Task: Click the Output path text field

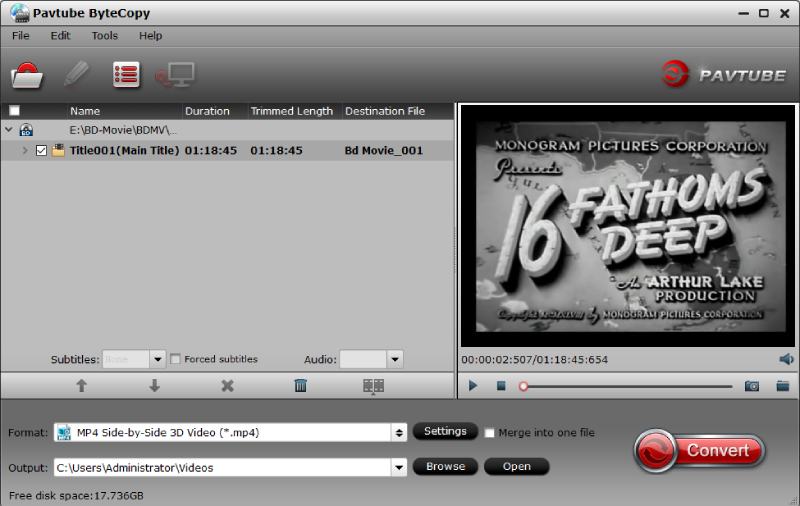Action: (222, 467)
